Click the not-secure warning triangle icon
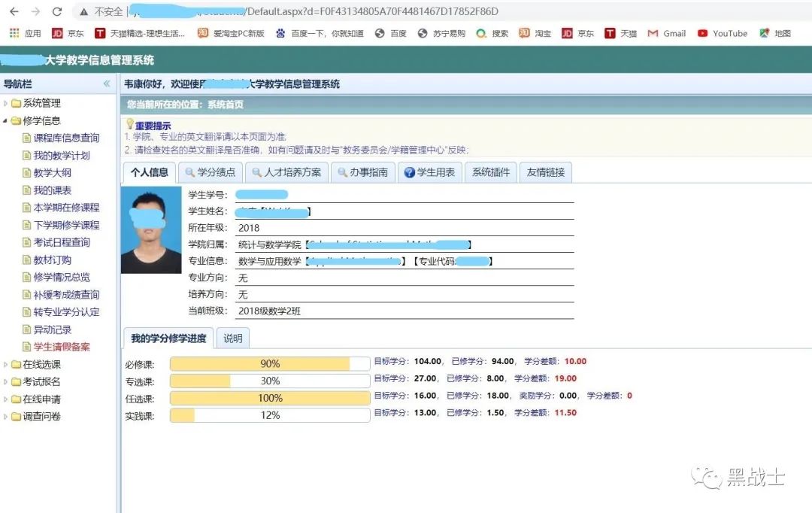This screenshot has height=513, width=812. point(84,11)
